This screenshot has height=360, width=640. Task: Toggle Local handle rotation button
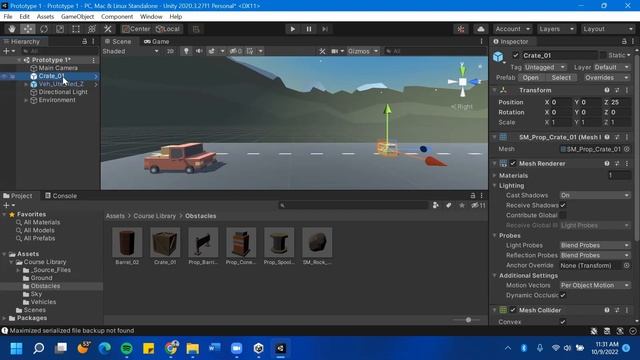pos(168,29)
